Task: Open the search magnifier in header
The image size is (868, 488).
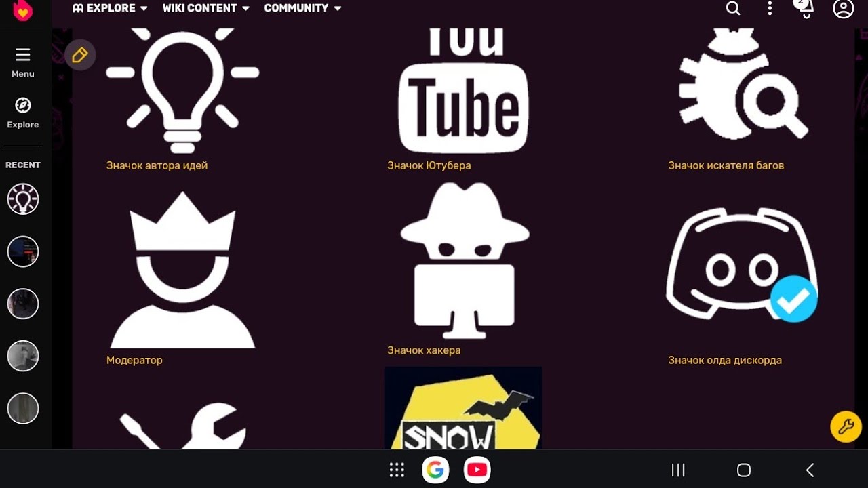Action: [x=733, y=8]
